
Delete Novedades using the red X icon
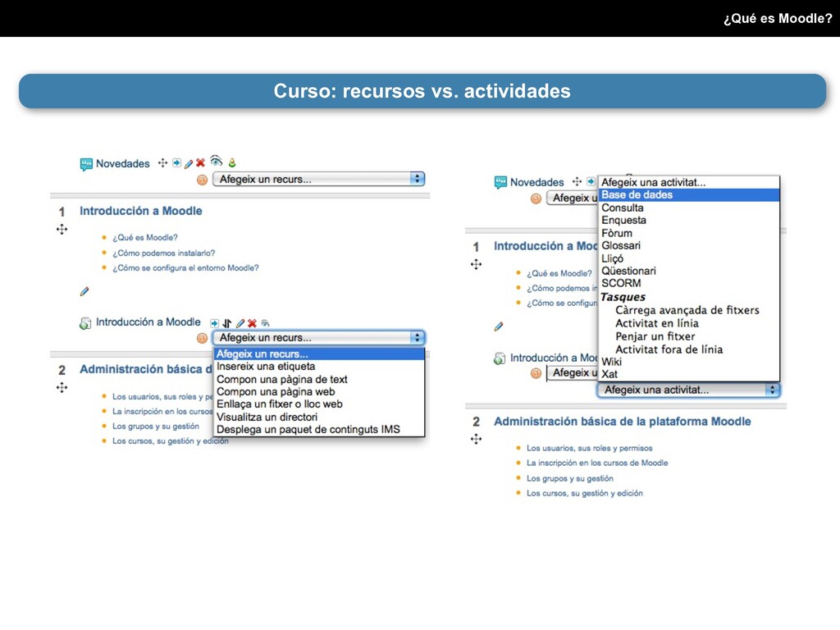click(x=200, y=163)
